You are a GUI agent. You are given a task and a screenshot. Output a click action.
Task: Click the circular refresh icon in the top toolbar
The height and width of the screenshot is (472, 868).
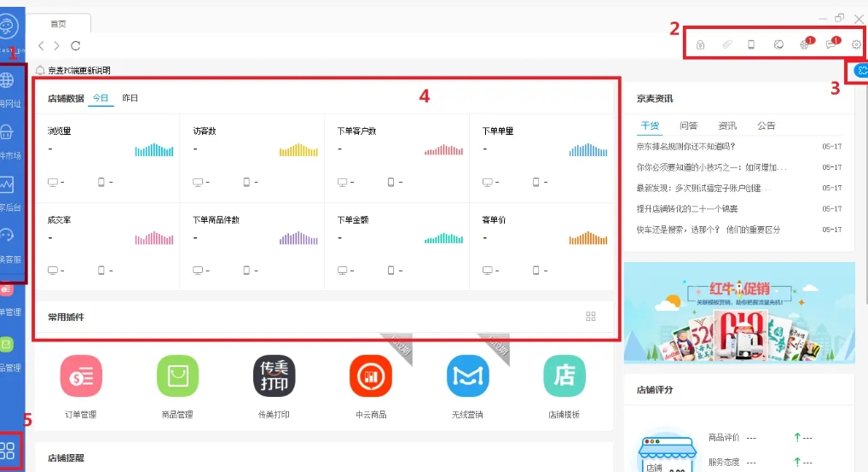pos(778,44)
